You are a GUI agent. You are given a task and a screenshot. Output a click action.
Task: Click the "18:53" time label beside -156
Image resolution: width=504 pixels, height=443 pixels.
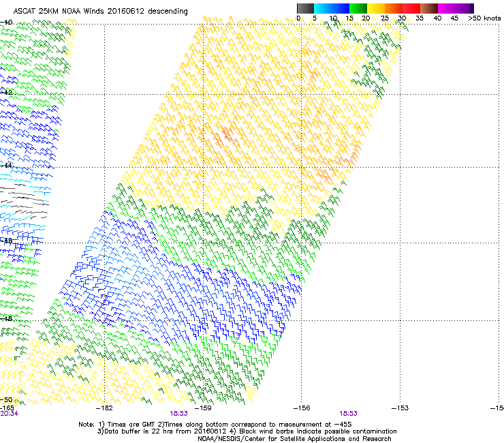coord(349,414)
